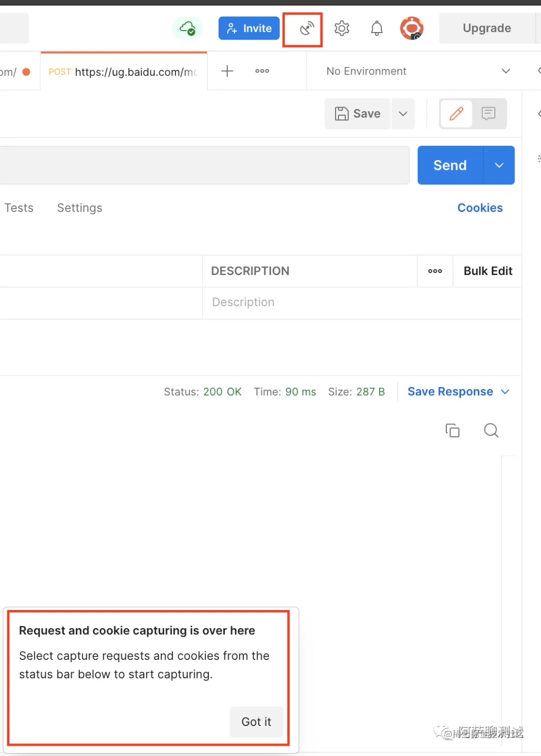The image size is (541, 756).
Task: Click the 200 OK status text
Action: pyautogui.click(x=222, y=392)
